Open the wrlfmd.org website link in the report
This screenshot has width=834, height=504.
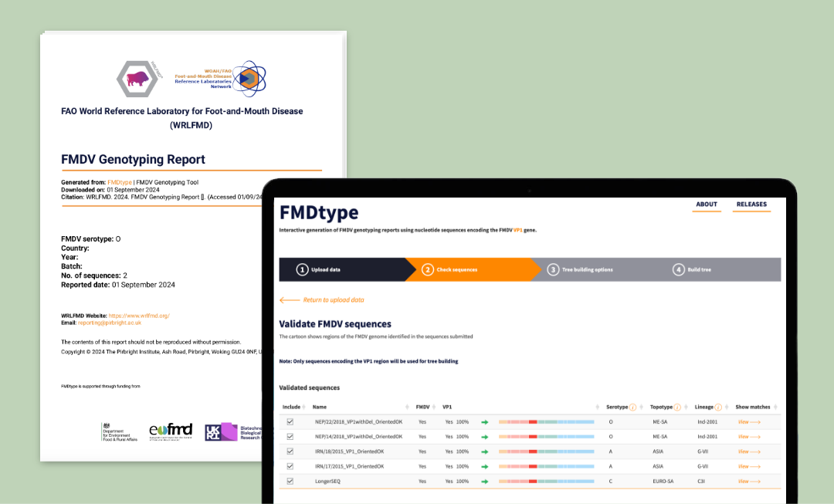[x=139, y=316]
